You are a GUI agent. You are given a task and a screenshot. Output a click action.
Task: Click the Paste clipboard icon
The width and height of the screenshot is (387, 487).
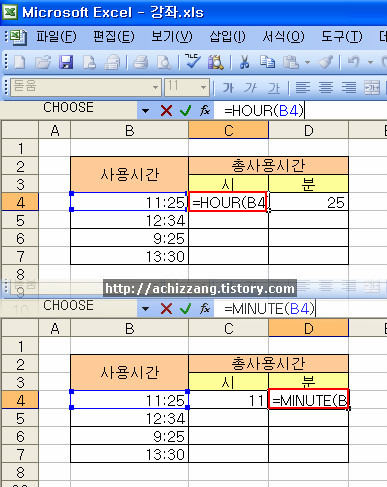[291, 62]
